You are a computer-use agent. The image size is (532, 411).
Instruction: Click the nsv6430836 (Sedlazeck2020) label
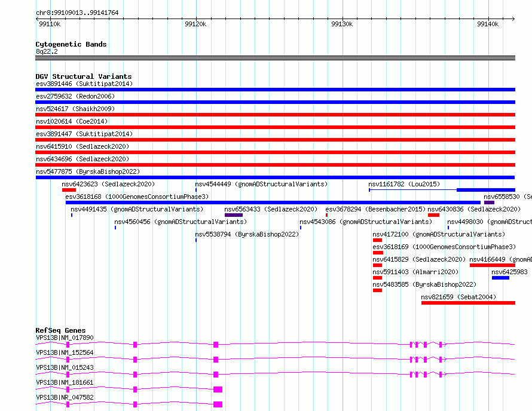click(474, 209)
